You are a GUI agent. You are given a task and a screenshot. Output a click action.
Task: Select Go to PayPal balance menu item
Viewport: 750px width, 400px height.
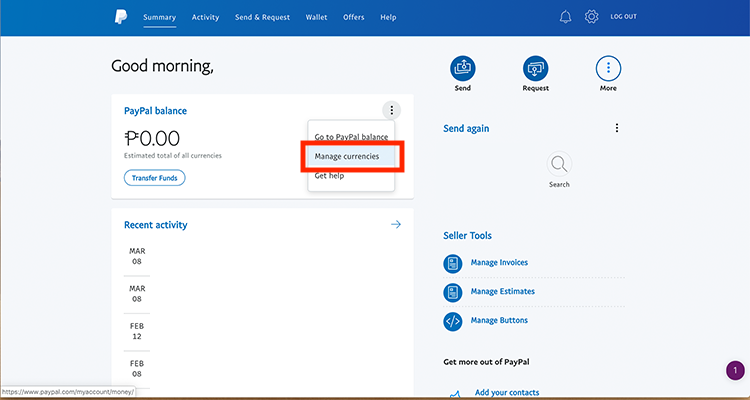[351, 137]
